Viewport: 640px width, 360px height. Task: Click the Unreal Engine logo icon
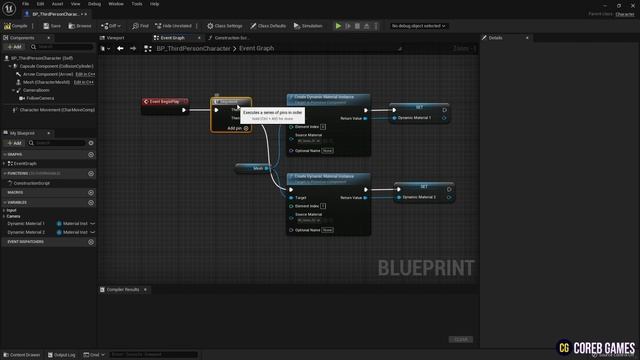9,8
